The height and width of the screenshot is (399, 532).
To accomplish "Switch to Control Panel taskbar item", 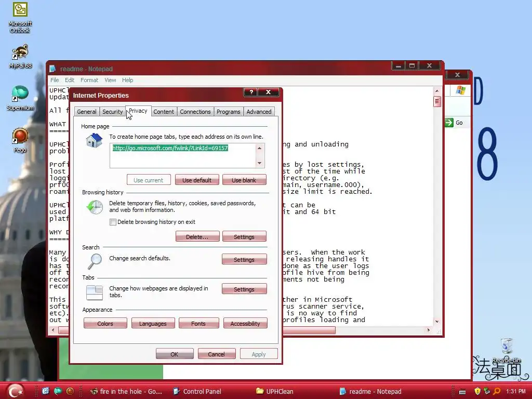I will (197, 392).
